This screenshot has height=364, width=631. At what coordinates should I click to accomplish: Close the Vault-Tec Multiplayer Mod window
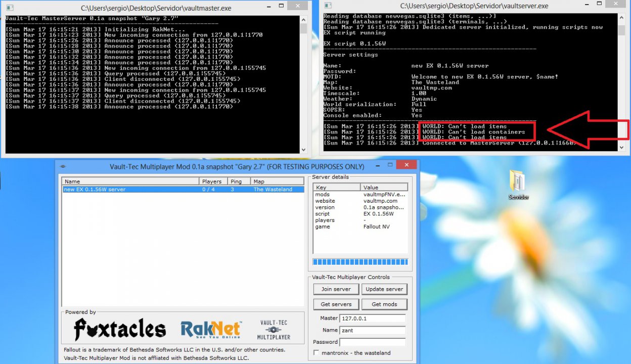coord(407,165)
